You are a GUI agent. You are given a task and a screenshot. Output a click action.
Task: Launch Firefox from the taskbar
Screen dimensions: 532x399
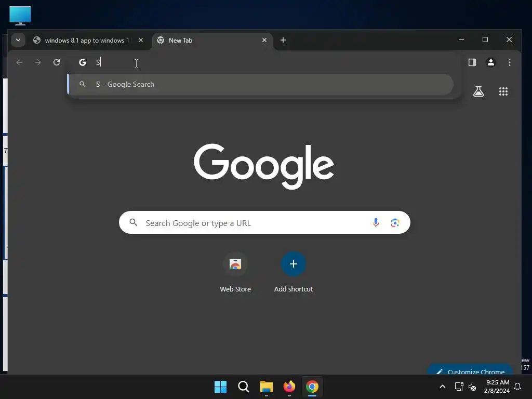click(x=289, y=387)
